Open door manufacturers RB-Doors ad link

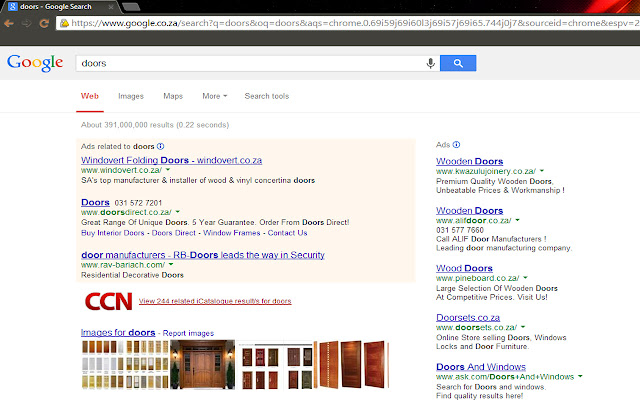tap(203, 255)
